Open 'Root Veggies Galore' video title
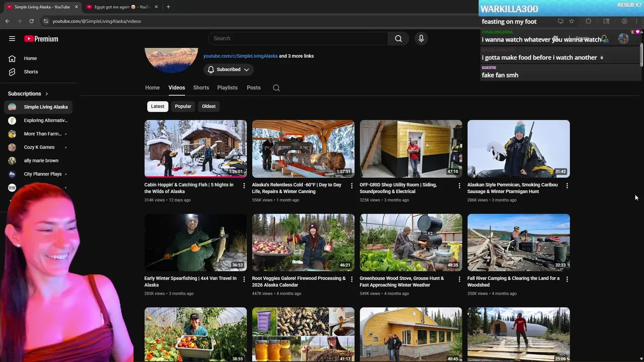 coord(299,282)
